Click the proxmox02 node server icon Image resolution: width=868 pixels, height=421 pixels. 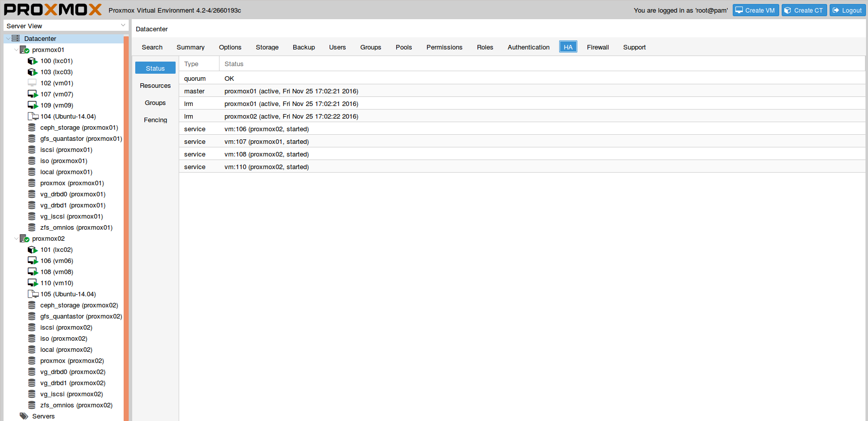pos(24,239)
